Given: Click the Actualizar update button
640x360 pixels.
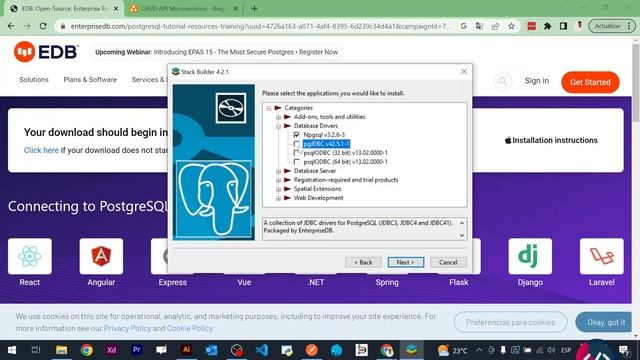Looking at the screenshot, I should tap(611, 26).
